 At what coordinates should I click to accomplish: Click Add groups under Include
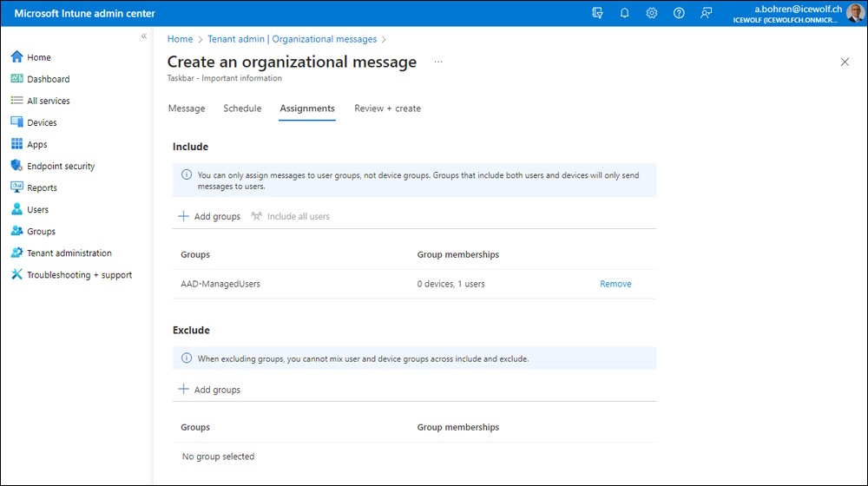coord(209,216)
